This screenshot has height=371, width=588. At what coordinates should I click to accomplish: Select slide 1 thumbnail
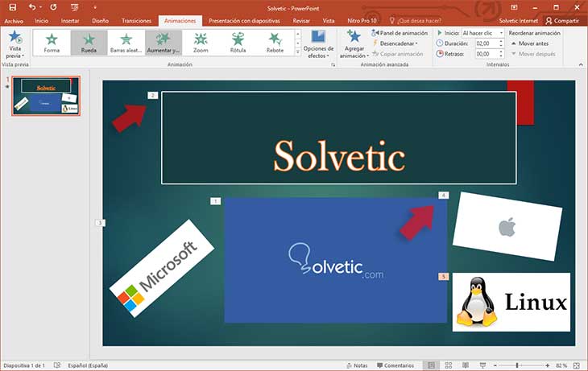[46, 96]
